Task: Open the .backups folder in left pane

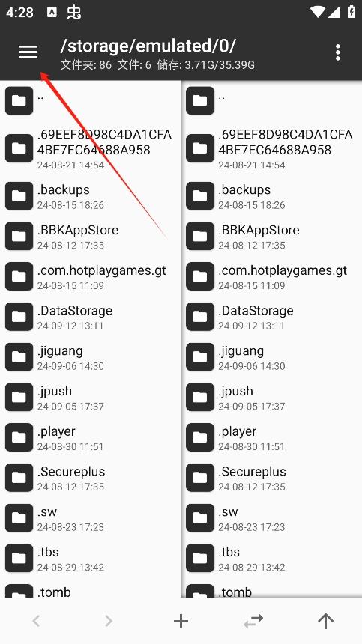Action: pos(91,196)
